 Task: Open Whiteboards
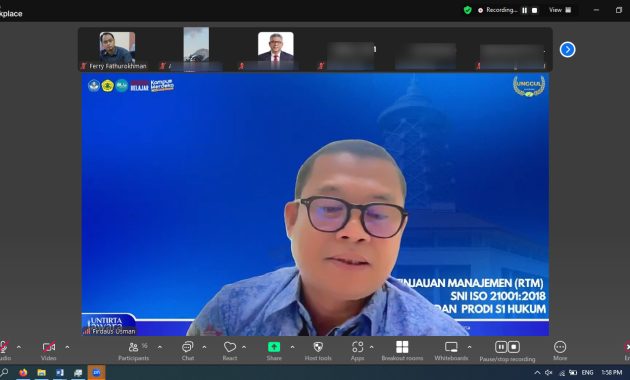point(451,351)
